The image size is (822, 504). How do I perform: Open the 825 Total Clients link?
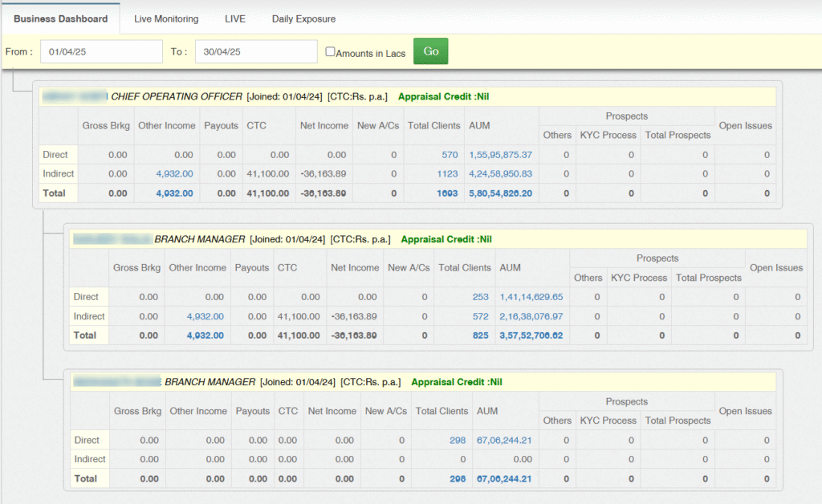click(x=481, y=335)
